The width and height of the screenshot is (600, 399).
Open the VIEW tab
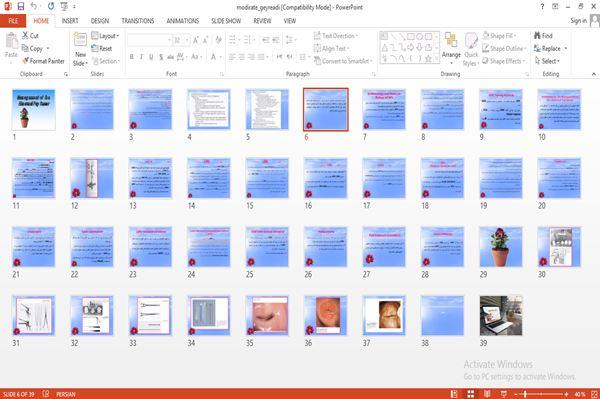(x=290, y=21)
